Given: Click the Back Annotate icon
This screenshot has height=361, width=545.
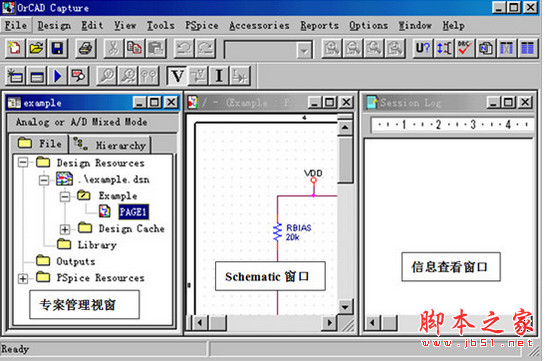Looking at the screenshot, I should [444, 48].
